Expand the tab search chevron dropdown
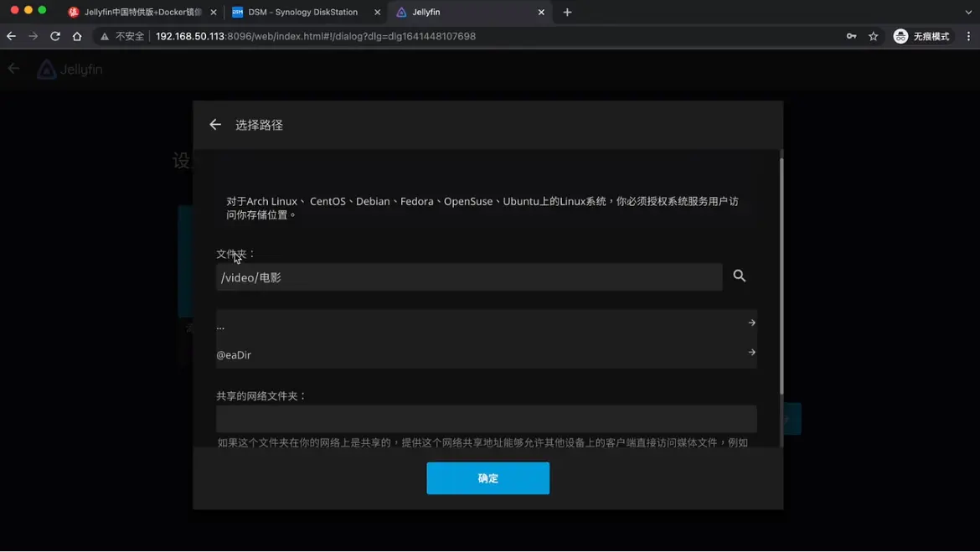Viewport: 980px width, 552px height. click(968, 13)
